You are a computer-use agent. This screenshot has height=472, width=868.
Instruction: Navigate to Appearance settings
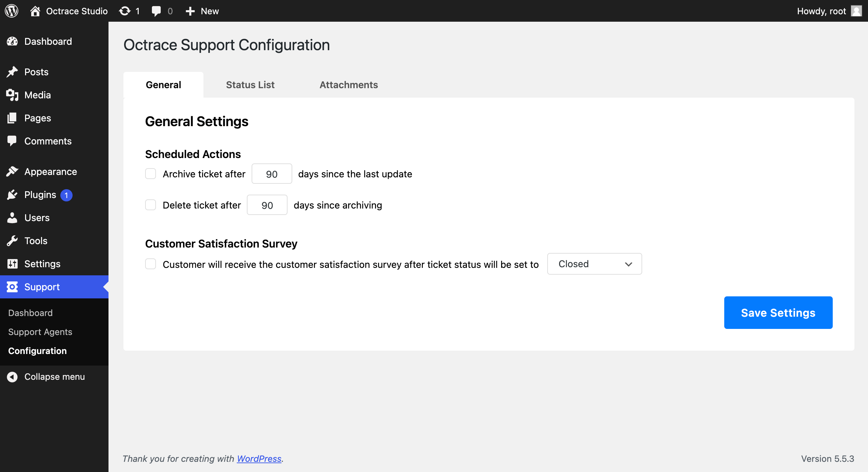pos(50,172)
